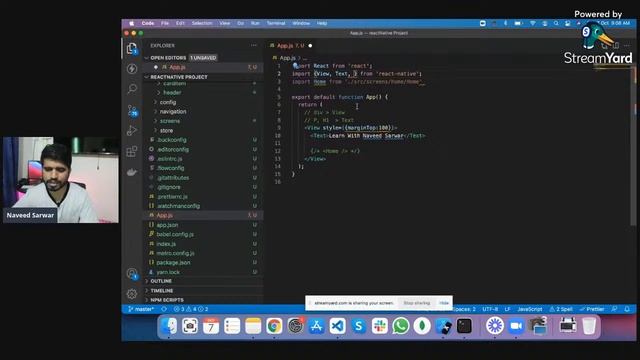640x360 pixels.
Task: Open Explorer more actions ellipsis
Action: [254, 45]
